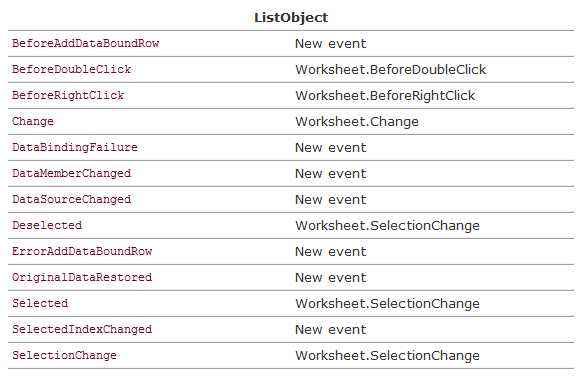
Task: Open the SelectedIndexChanged event entry
Action: point(82,329)
